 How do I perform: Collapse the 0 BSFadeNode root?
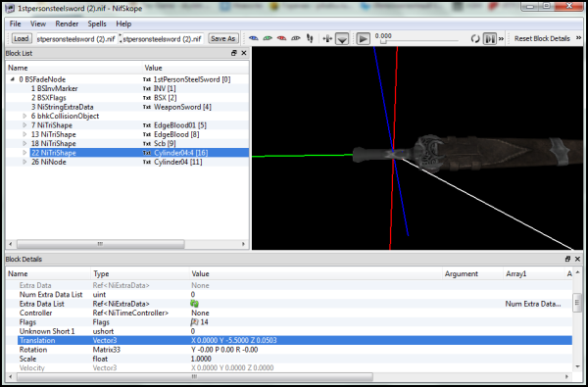(x=13, y=79)
